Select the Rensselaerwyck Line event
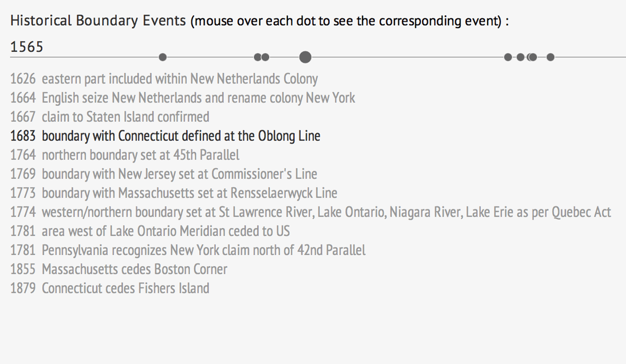Screen dimensions: 626x364 (174, 193)
